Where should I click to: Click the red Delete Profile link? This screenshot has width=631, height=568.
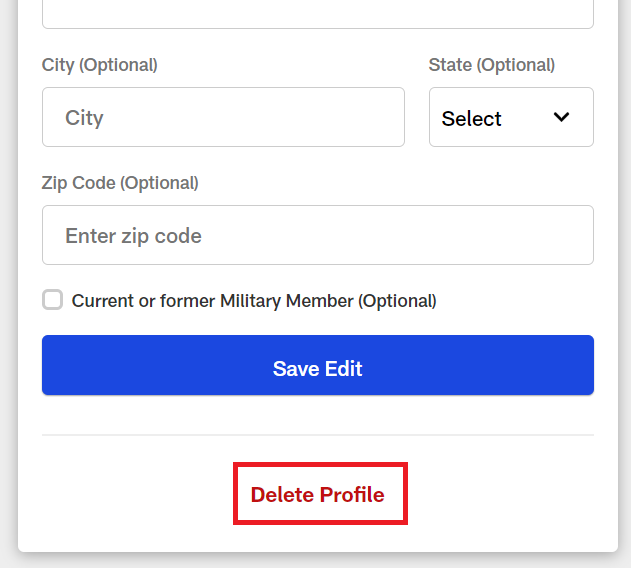click(317, 495)
